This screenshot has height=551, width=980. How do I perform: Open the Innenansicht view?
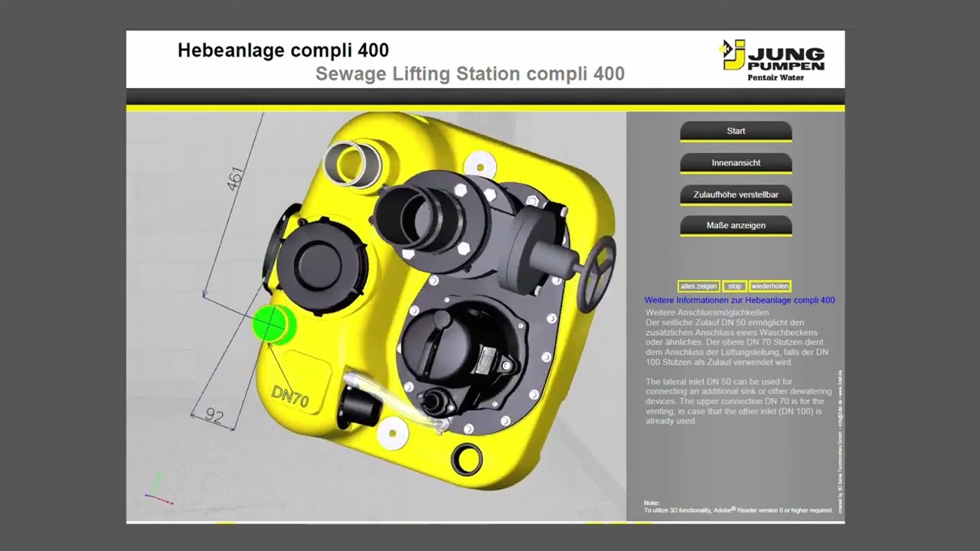click(736, 163)
